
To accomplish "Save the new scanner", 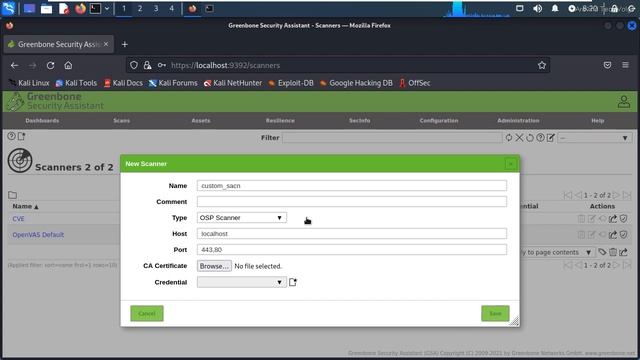I will pos(495,313).
